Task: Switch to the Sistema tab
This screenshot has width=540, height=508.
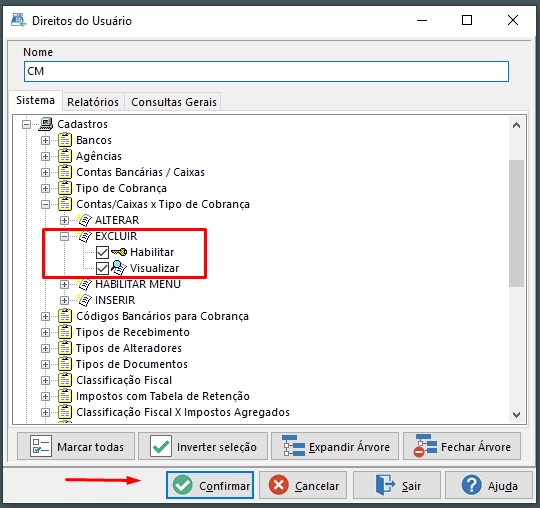Action: (x=35, y=100)
